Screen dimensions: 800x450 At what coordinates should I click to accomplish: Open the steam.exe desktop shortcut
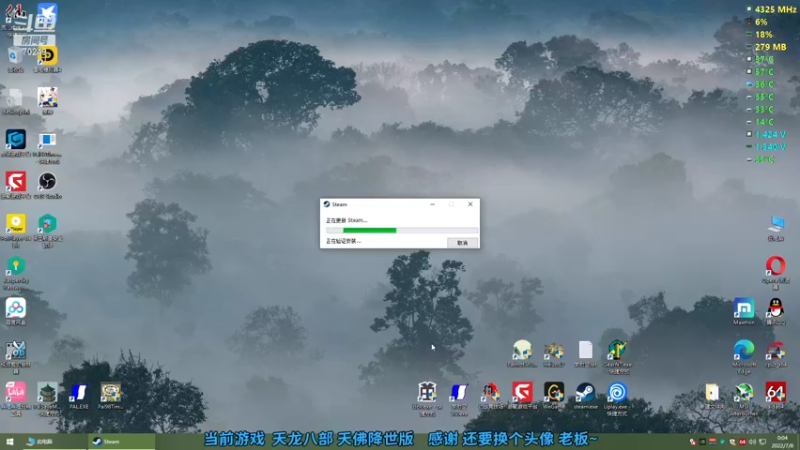tap(585, 395)
